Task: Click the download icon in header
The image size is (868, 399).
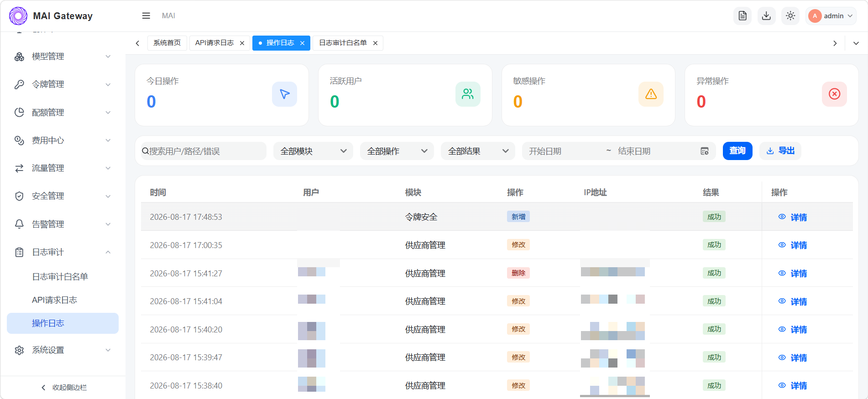Action: pyautogui.click(x=767, y=16)
